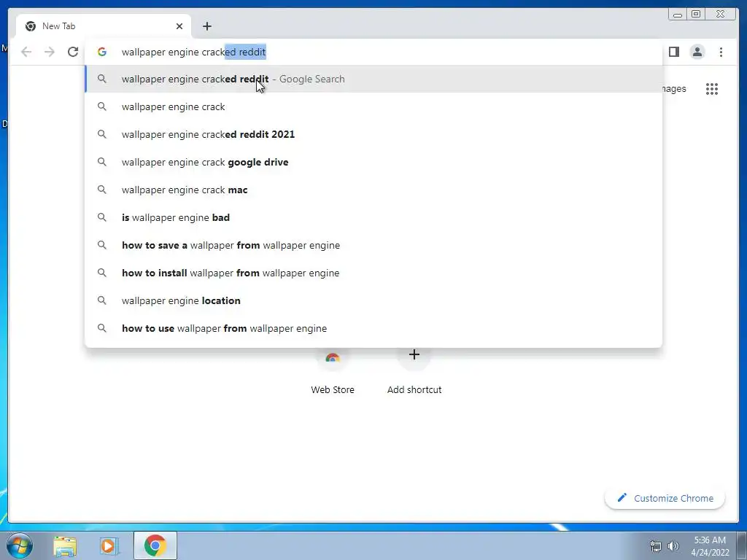Click the browser forward arrow
The width and height of the screenshot is (747, 560).
(50, 52)
